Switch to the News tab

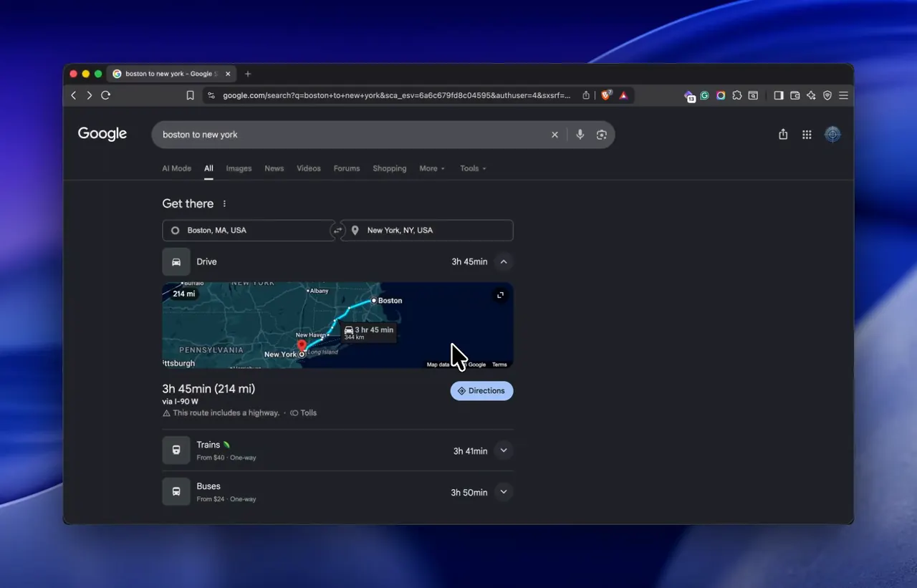274,168
